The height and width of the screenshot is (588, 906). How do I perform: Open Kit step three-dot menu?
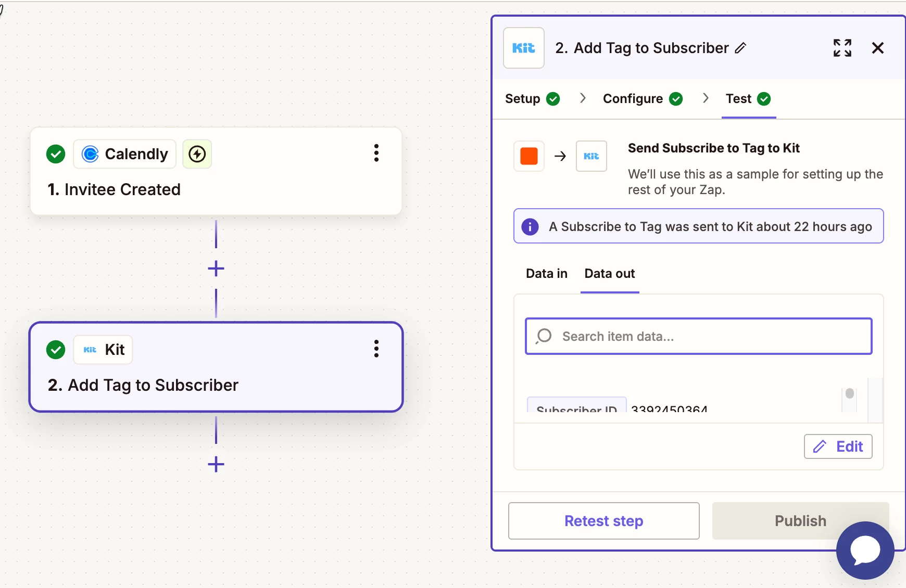coord(376,349)
